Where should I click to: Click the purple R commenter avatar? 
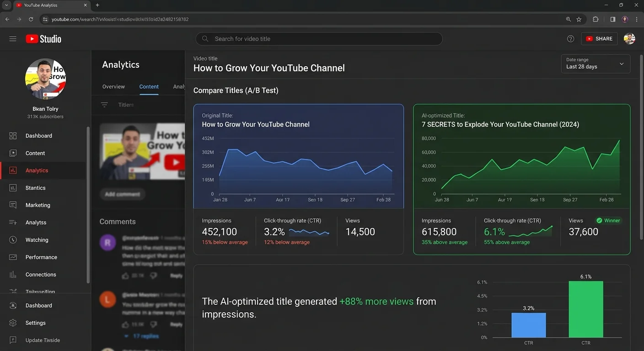pyautogui.click(x=107, y=243)
